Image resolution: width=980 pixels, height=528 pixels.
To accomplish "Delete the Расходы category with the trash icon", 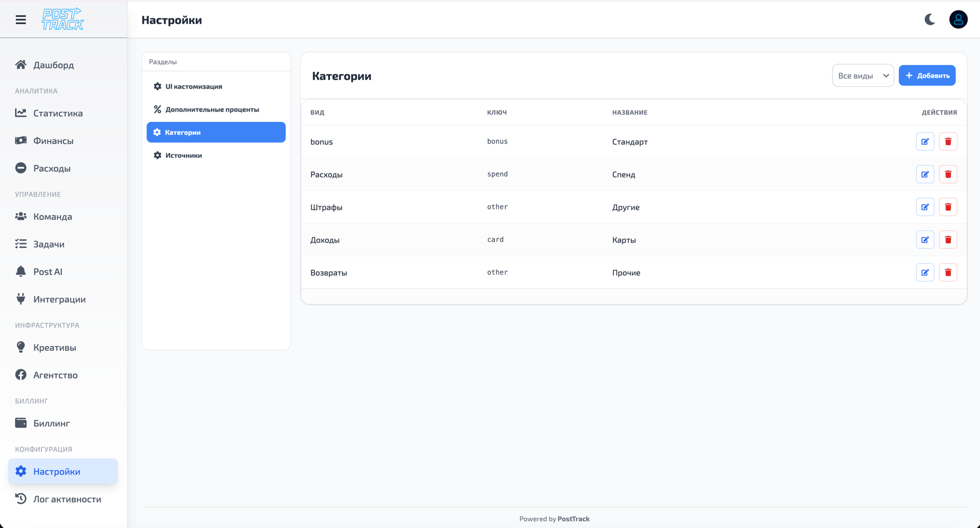I will point(948,174).
